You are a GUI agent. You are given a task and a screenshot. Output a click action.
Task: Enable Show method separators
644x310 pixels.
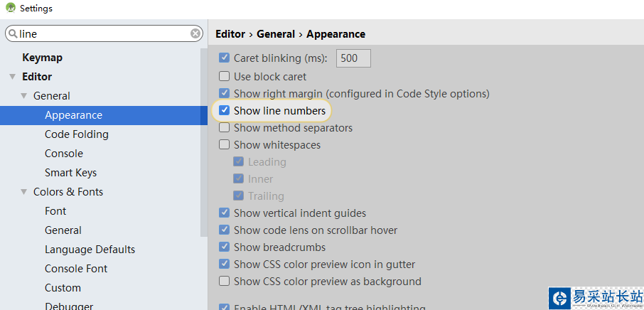225,128
